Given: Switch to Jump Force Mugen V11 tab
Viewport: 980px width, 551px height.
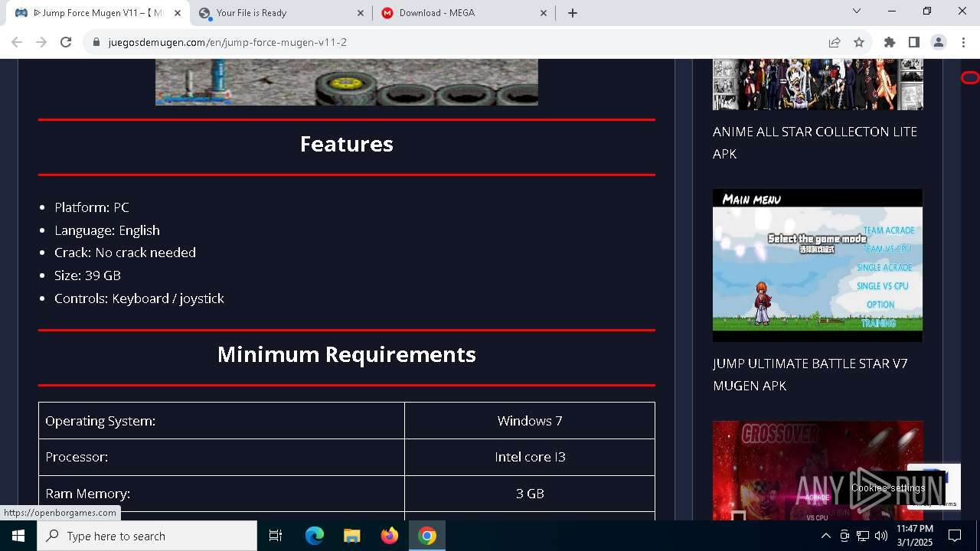Looking at the screenshot, I should pos(100,13).
